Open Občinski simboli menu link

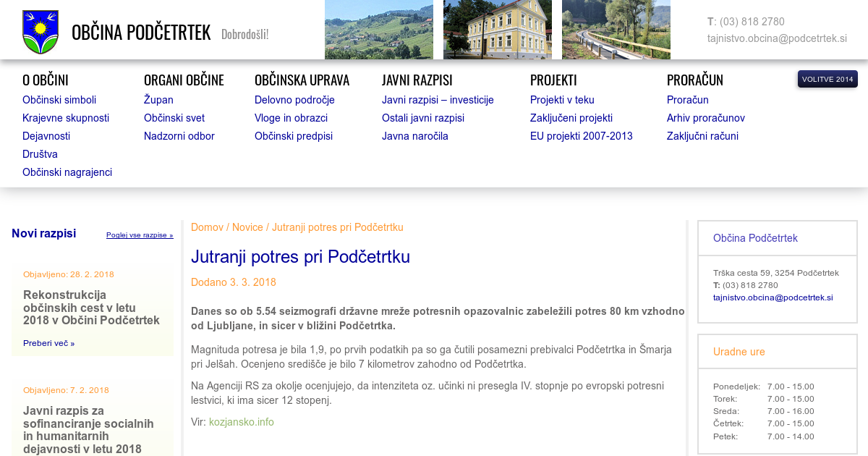pyautogui.click(x=59, y=100)
